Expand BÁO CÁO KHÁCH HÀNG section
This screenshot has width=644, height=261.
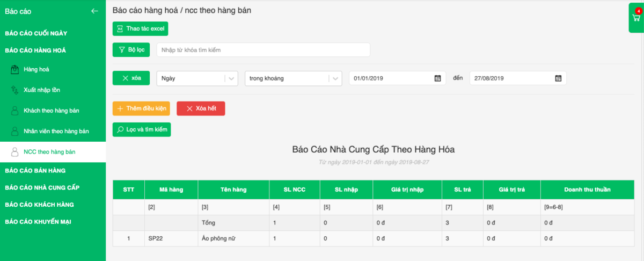(x=39, y=205)
